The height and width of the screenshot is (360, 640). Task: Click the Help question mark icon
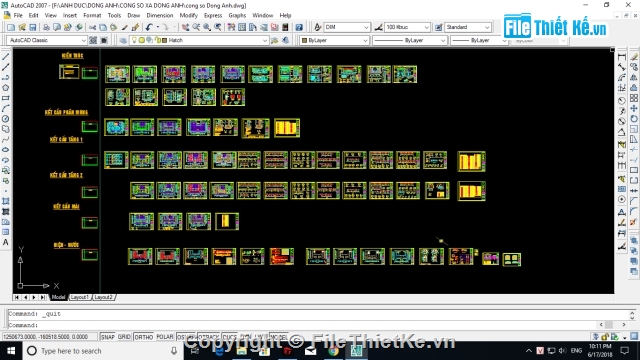click(x=299, y=27)
